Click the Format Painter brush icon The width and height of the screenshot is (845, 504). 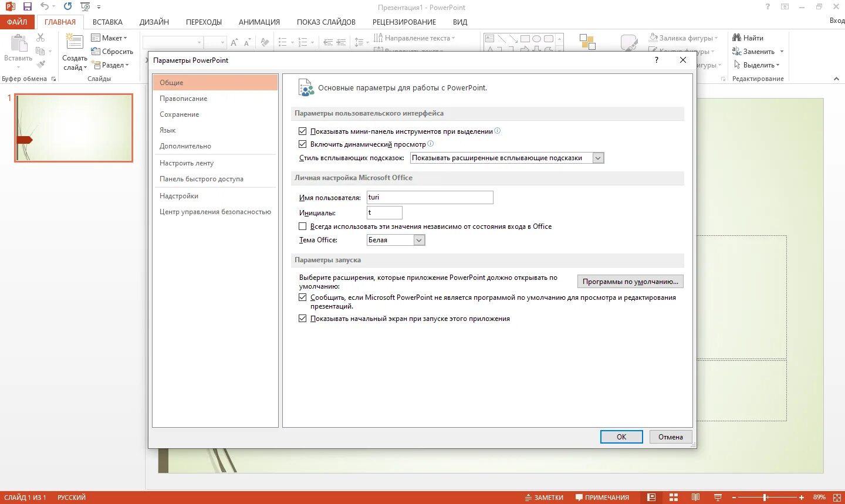(x=40, y=65)
